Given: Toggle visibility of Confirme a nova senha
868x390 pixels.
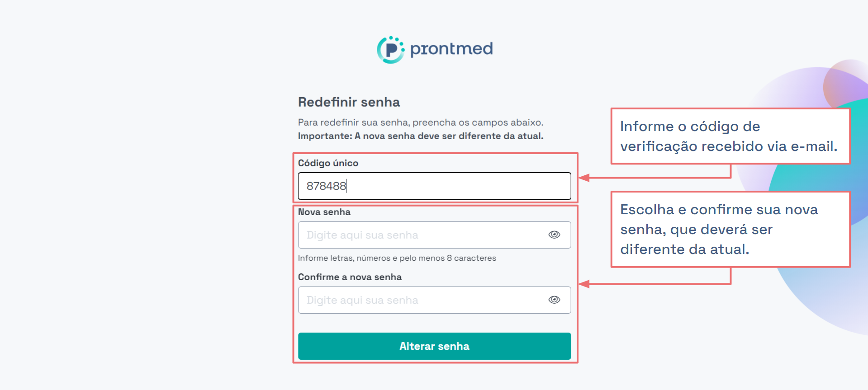Looking at the screenshot, I should pos(554,300).
